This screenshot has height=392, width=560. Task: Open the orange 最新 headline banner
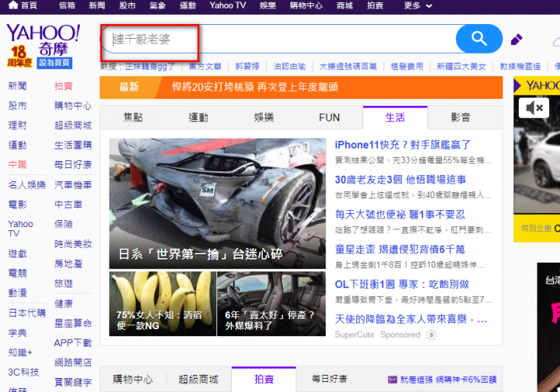301,87
